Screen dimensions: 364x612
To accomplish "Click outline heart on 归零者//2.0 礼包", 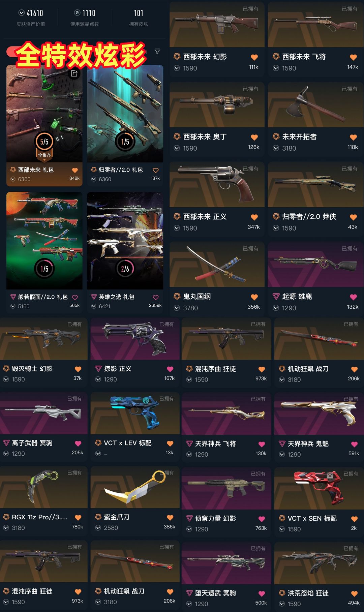I will click(156, 170).
